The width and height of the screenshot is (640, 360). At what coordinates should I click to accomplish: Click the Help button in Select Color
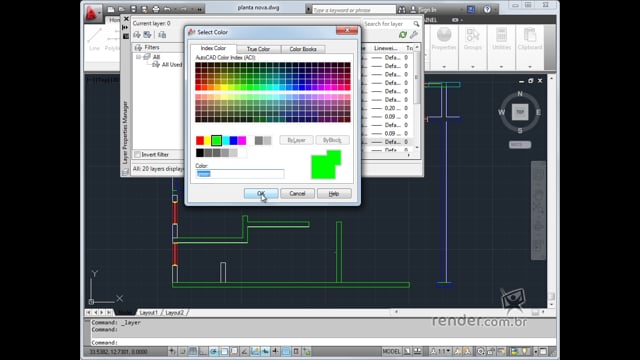(334, 193)
